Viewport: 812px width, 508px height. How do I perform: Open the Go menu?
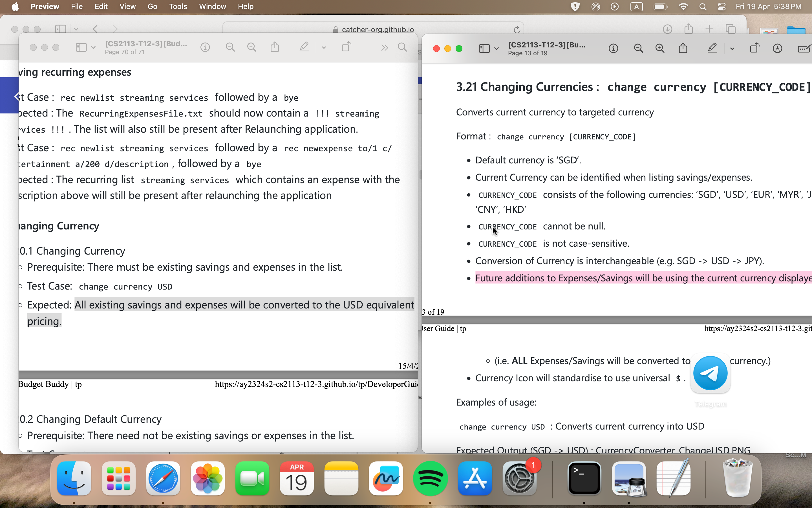[x=152, y=6]
